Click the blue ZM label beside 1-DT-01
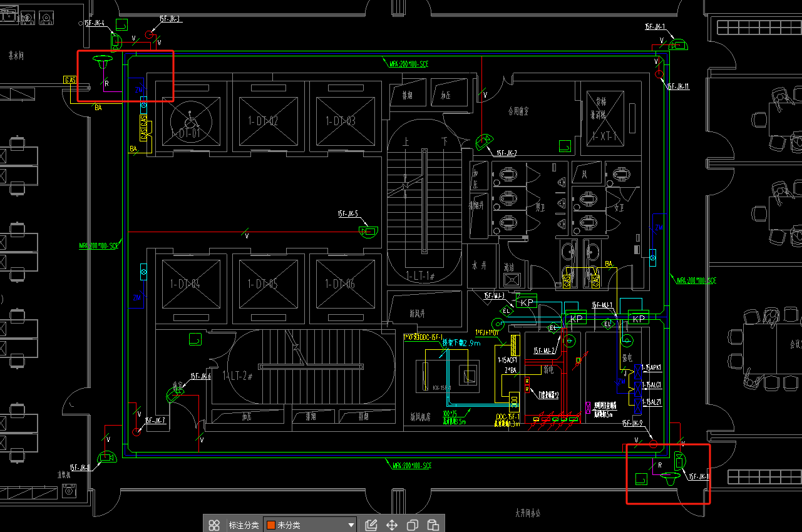The height and width of the screenshot is (532, 802). [139, 90]
